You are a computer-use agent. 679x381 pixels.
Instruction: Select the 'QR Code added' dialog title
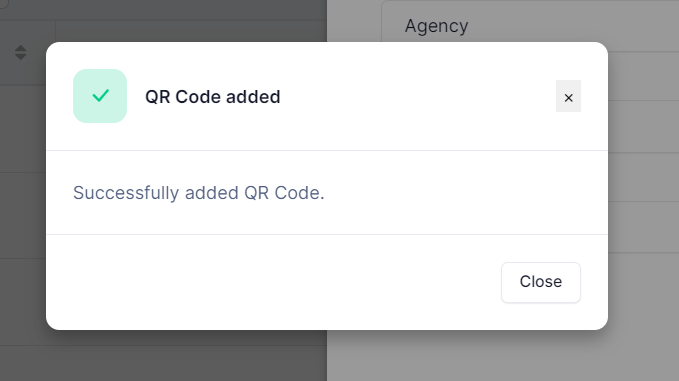click(x=213, y=97)
